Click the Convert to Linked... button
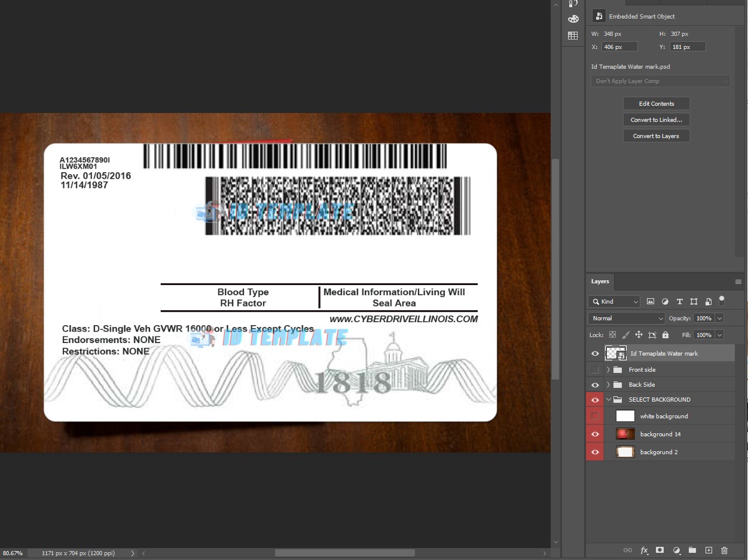 coord(657,120)
